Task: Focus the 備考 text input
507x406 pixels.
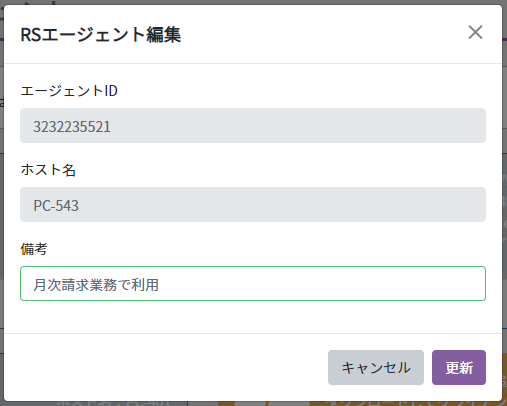Action: [253, 283]
